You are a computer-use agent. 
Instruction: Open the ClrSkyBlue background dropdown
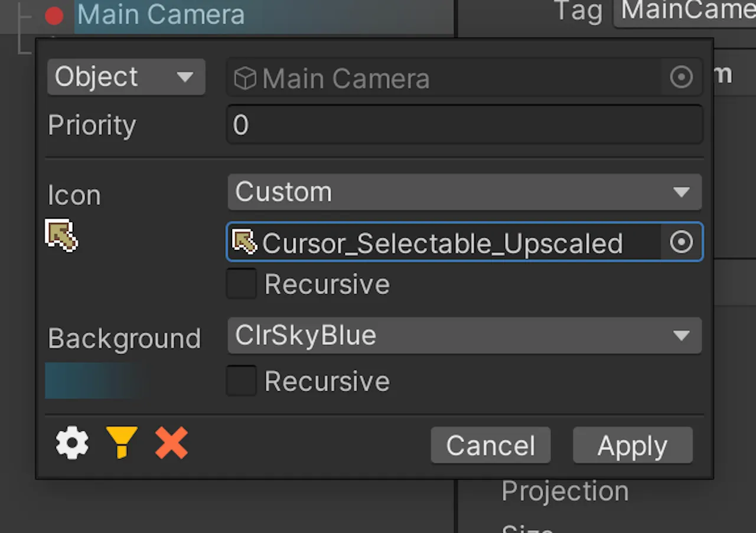pos(465,336)
